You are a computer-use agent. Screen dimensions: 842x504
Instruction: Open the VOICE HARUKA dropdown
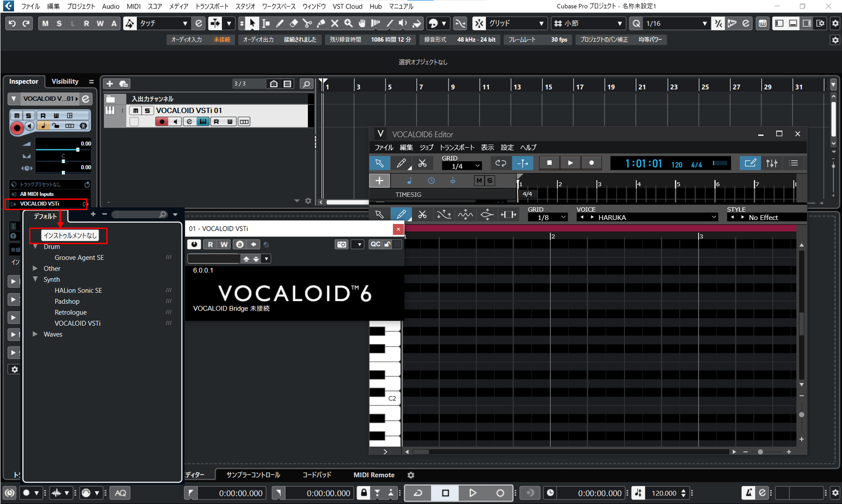(647, 217)
